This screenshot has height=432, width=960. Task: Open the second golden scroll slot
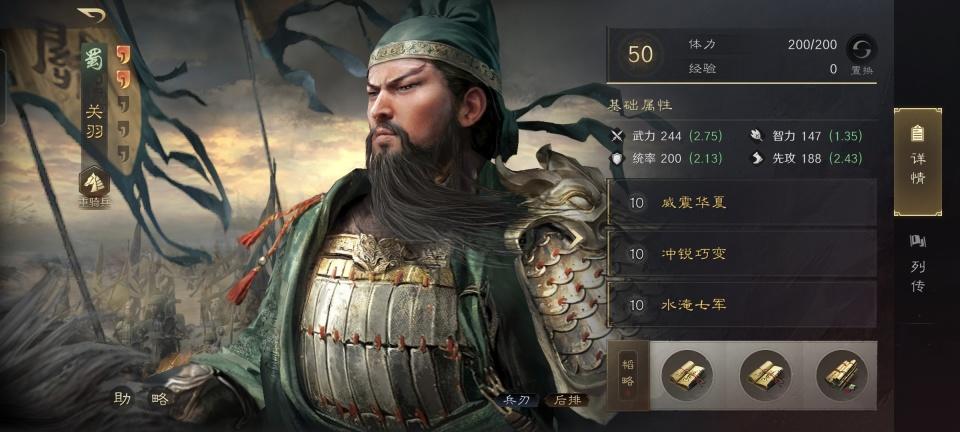[765, 375]
